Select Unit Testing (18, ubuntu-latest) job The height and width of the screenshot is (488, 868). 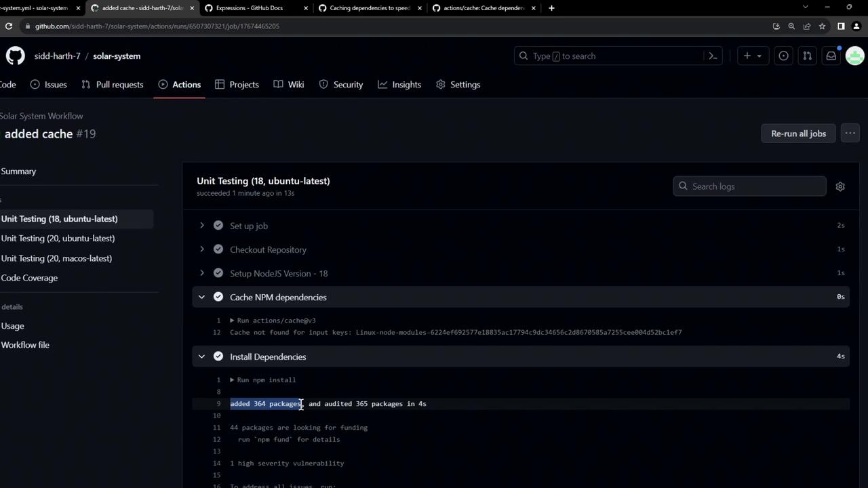pyautogui.click(x=59, y=219)
